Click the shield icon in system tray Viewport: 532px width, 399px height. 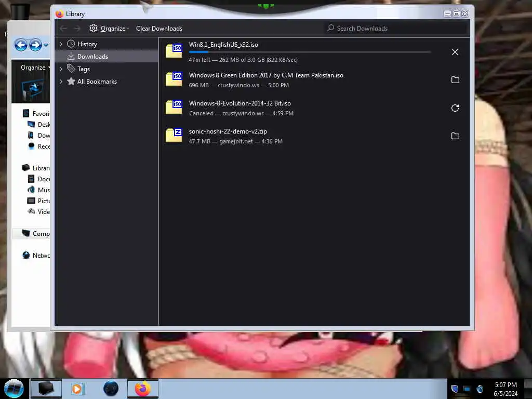pyautogui.click(x=455, y=389)
